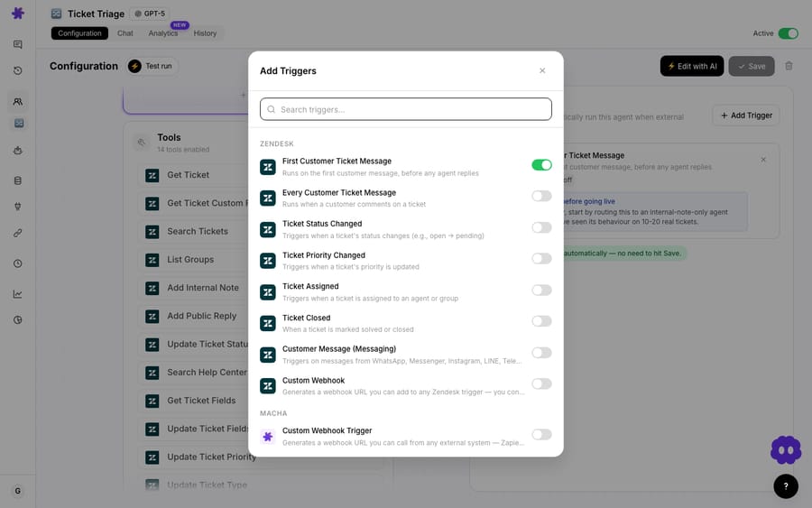Select the Add Internal Note tool
This screenshot has height=508, width=812.
(202, 288)
